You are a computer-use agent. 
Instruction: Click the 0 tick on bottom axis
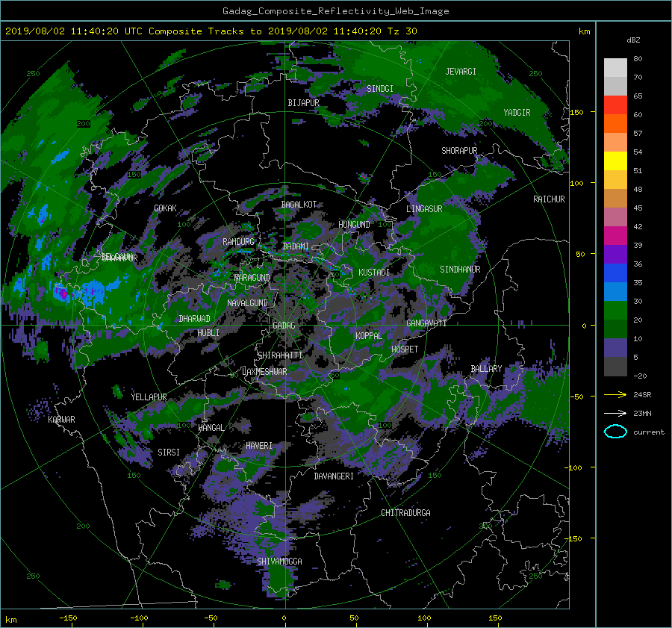[284, 618]
